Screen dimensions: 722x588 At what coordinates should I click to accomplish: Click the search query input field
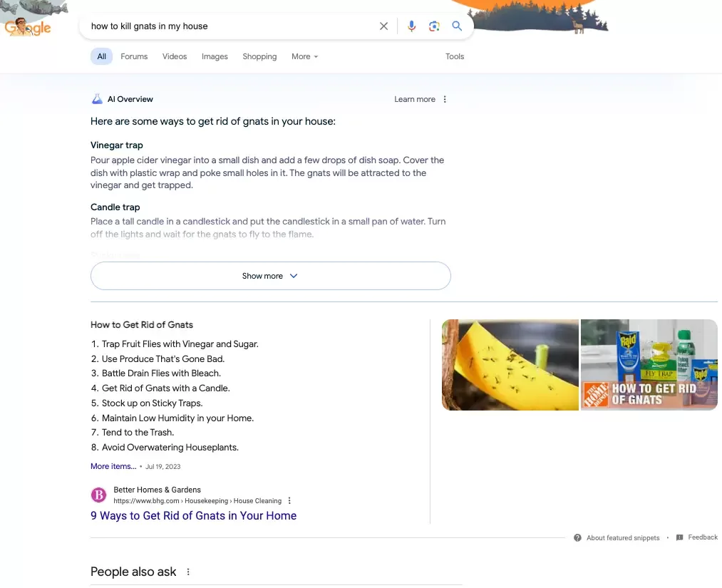click(x=230, y=26)
